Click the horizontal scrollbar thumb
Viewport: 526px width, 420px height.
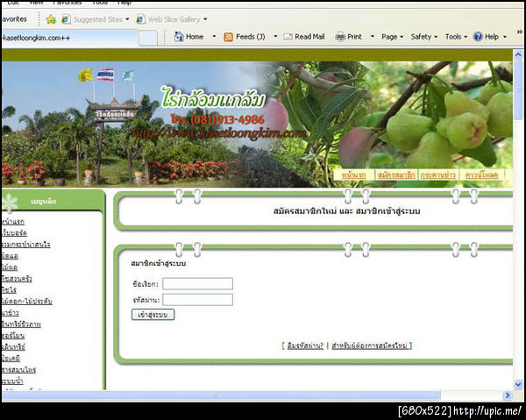[x=221, y=395]
